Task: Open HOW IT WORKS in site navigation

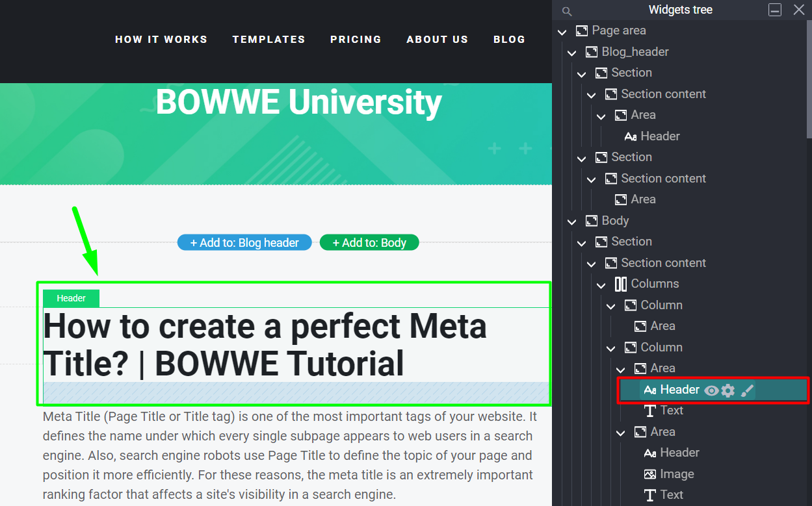Action: tap(161, 40)
